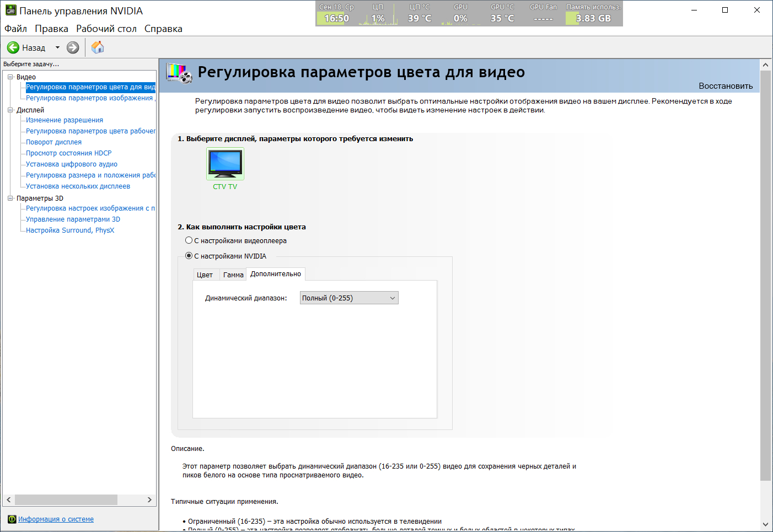Click the Параметры 3D category label
The image size is (773, 532).
pos(40,198)
